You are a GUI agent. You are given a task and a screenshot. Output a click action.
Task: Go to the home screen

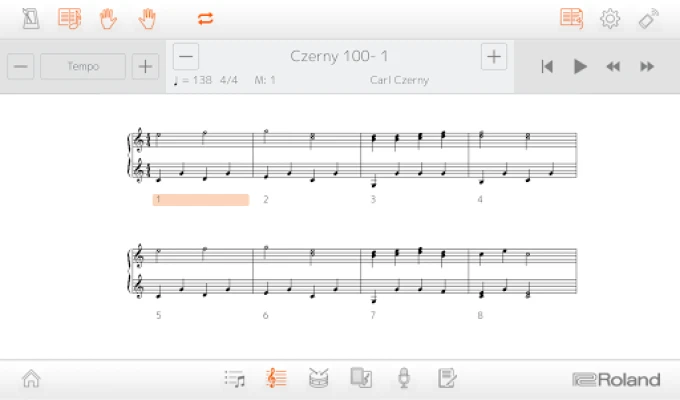point(31,379)
